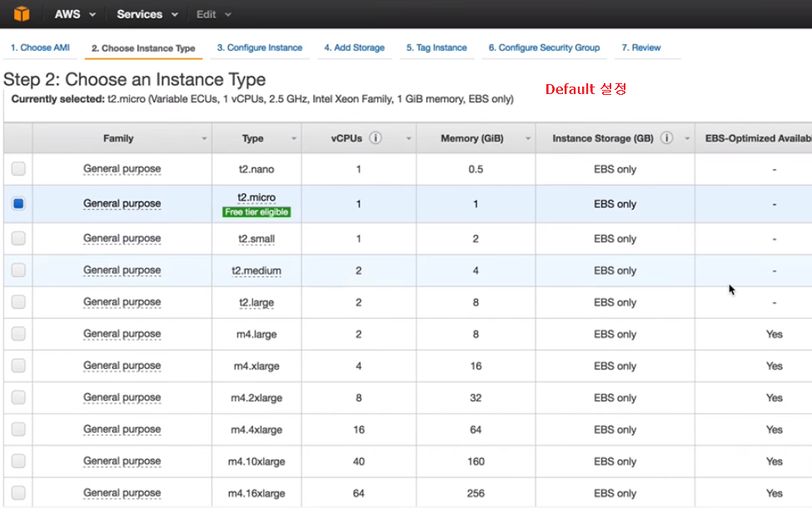Select the t2.medium instance checkbox

18,270
